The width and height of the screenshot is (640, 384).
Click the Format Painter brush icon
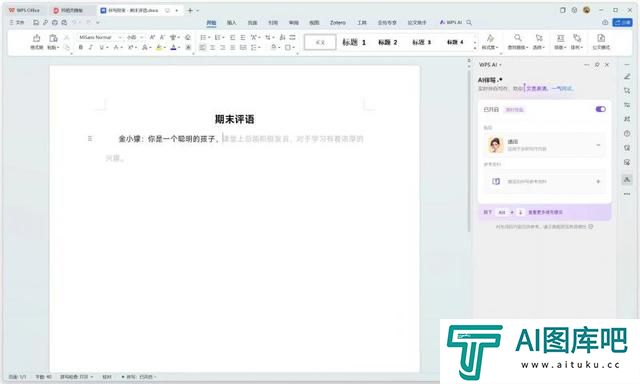(36, 38)
